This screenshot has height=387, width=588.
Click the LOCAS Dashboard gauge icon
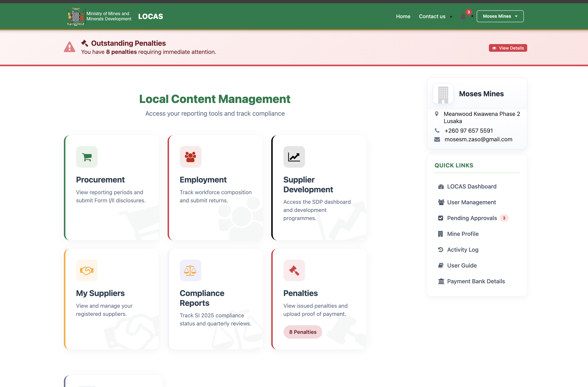pos(441,187)
